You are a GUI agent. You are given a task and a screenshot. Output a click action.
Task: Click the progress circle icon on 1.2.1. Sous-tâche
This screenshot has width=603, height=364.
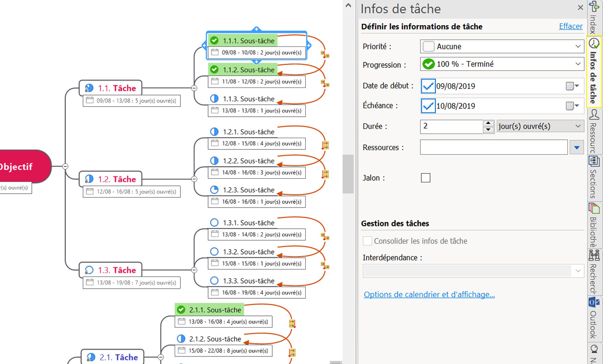coord(214,131)
